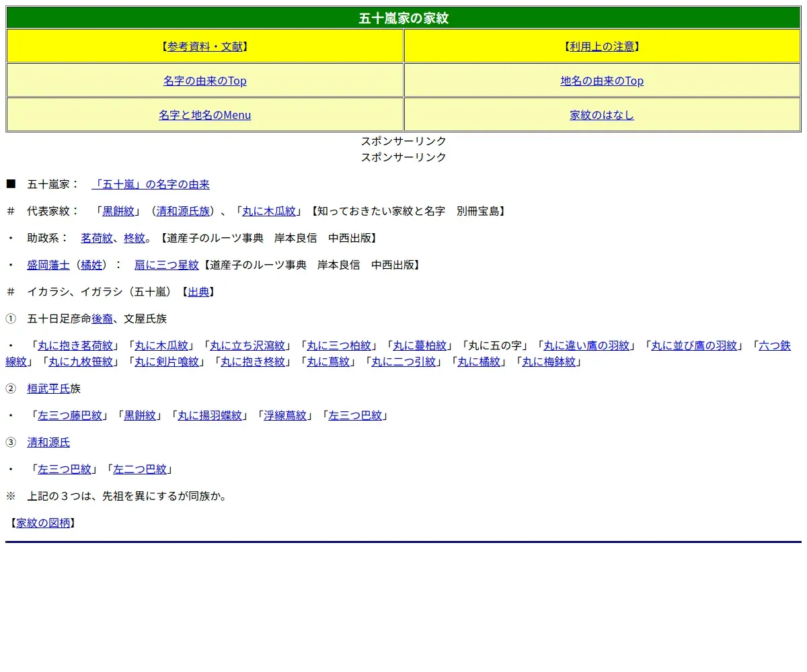This screenshot has height=672, width=807.
Task: Go to 地名の由来のTop
Action: (x=602, y=81)
